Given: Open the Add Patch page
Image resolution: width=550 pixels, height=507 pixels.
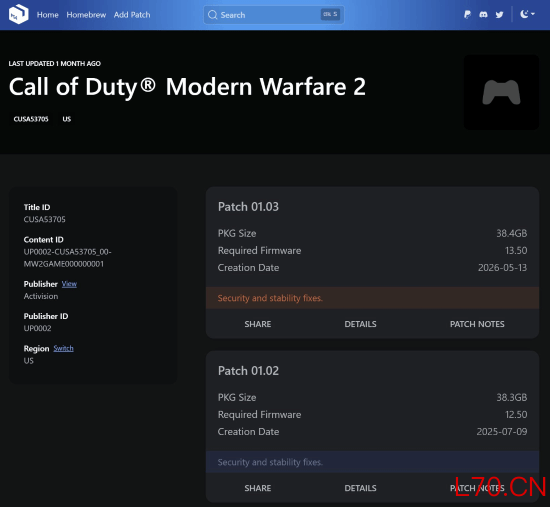Looking at the screenshot, I should coord(132,15).
